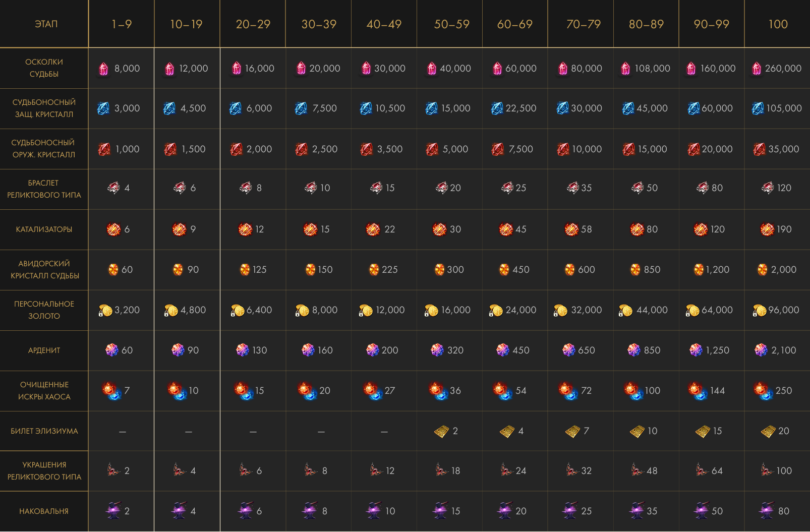Select the 50–59 stage column header
The width and height of the screenshot is (810, 532).
point(451,24)
